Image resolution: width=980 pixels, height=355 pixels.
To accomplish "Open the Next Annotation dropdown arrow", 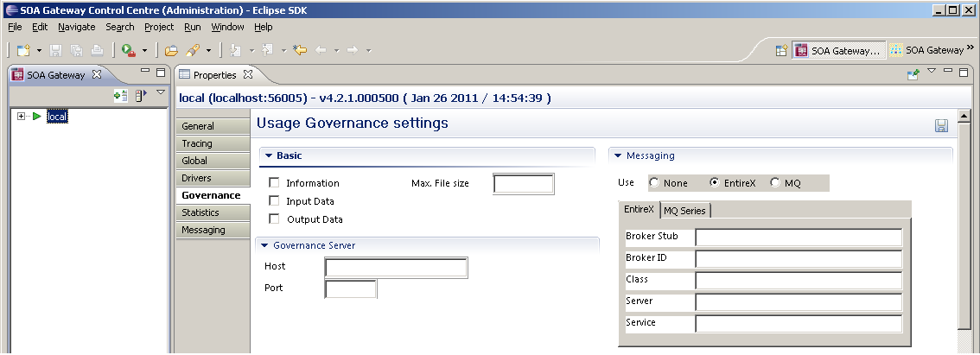I will 251,50.
